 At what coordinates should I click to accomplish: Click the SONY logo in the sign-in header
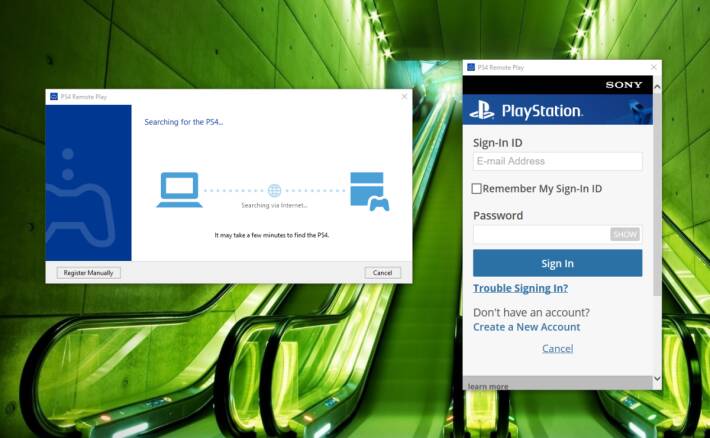[x=624, y=85]
